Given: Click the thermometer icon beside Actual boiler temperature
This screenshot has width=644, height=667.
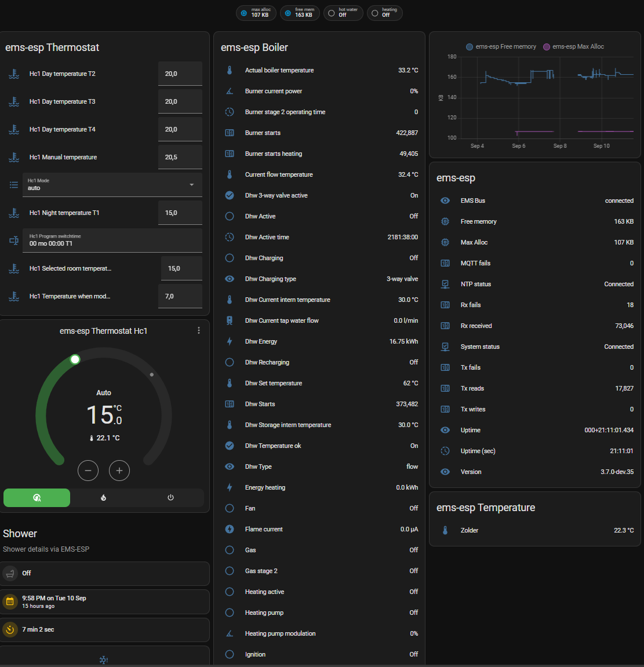Looking at the screenshot, I should click(x=230, y=70).
